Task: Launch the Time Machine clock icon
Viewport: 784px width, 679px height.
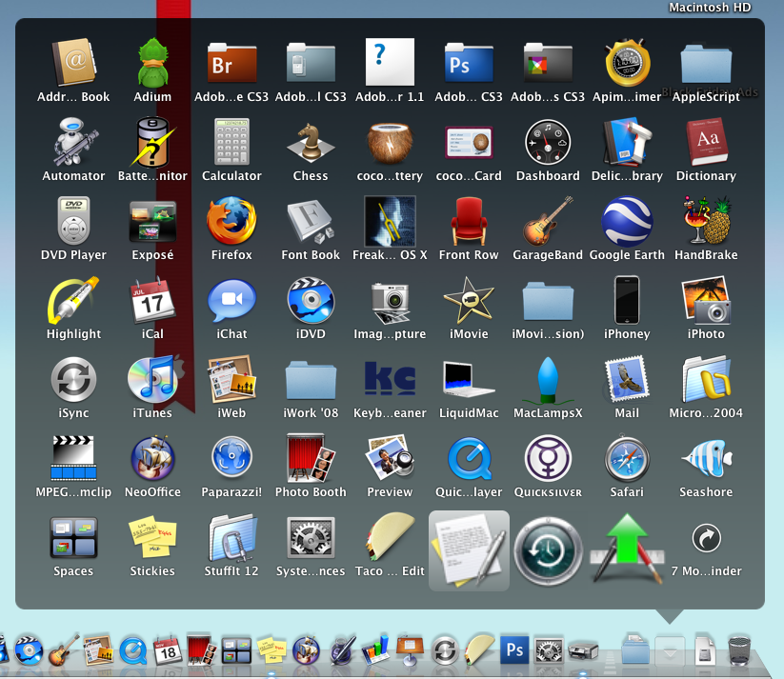Action: point(548,551)
